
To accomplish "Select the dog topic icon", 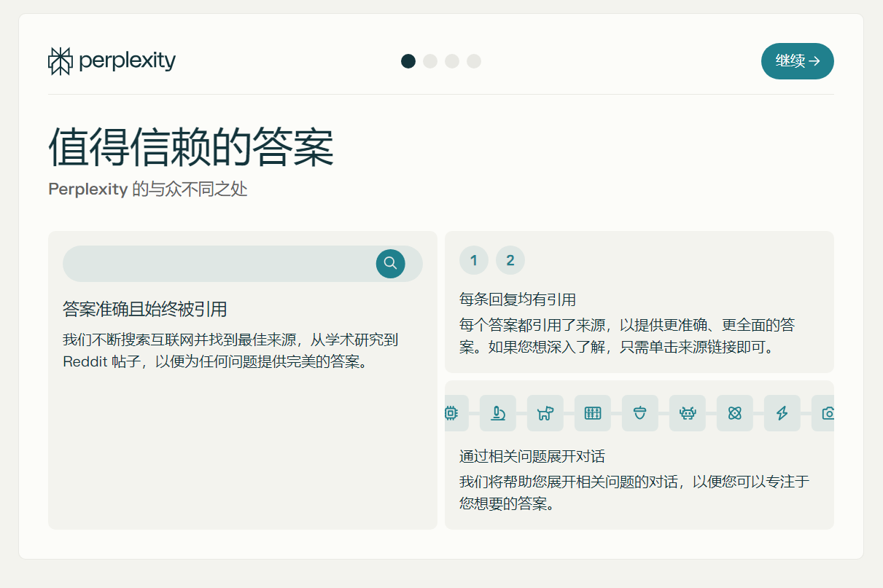I will pyautogui.click(x=545, y=413).
